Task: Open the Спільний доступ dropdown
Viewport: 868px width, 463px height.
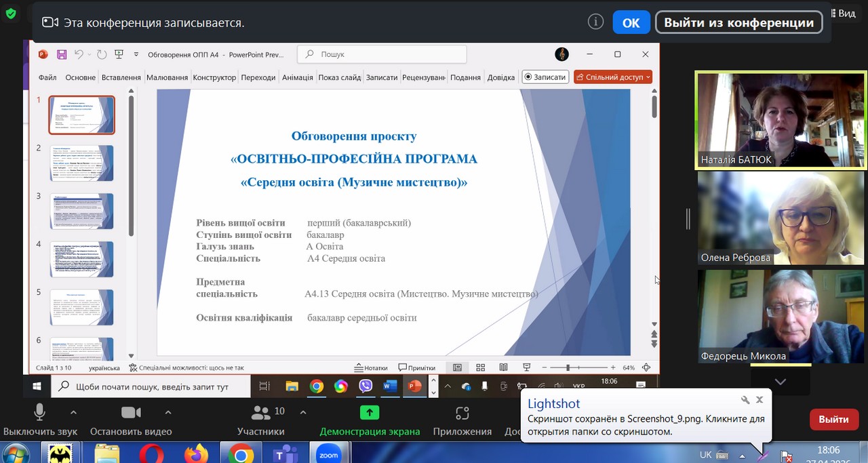Action: [613, 77]
